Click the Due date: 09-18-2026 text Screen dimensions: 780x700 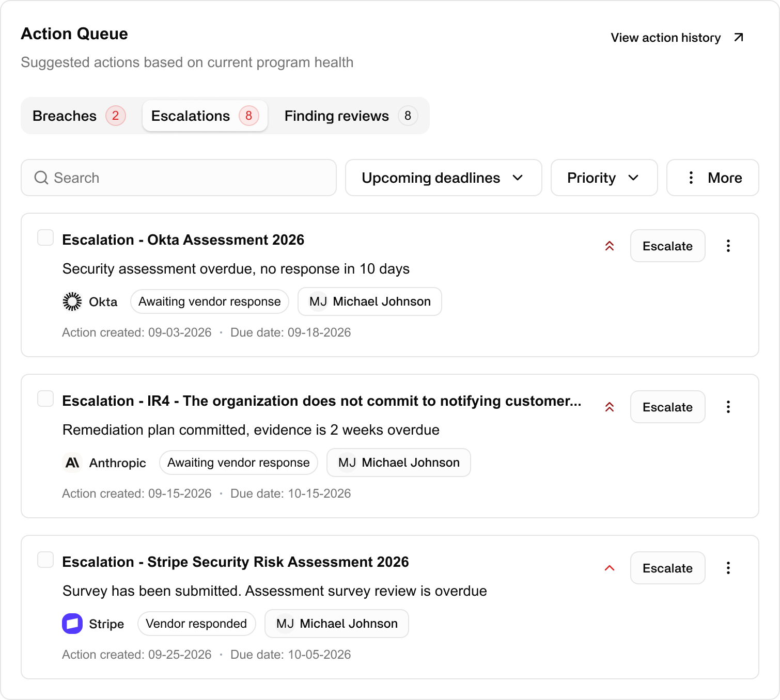click(x=291, y=332)
